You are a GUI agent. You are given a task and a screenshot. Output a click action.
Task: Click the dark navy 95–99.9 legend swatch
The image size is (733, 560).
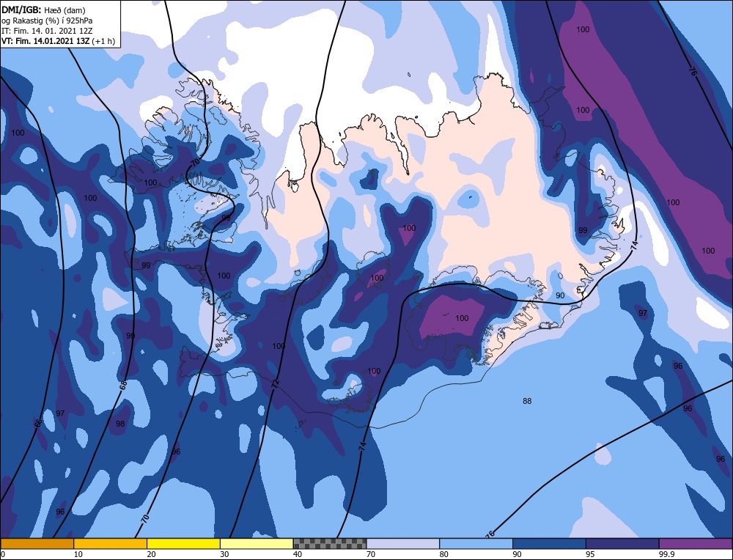point(622,544)
